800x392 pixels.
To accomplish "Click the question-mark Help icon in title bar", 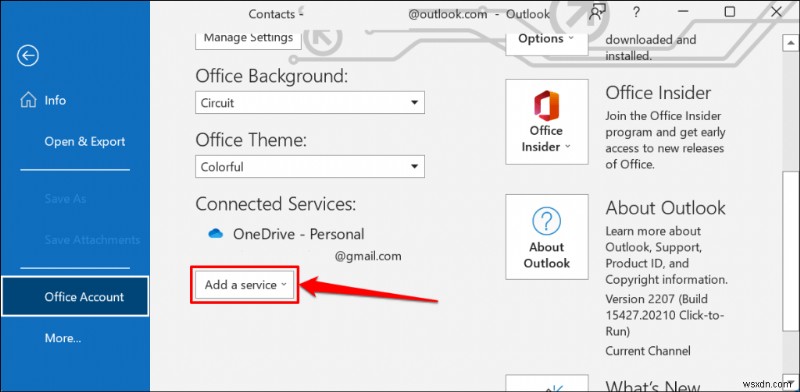I will click(636, 13).
